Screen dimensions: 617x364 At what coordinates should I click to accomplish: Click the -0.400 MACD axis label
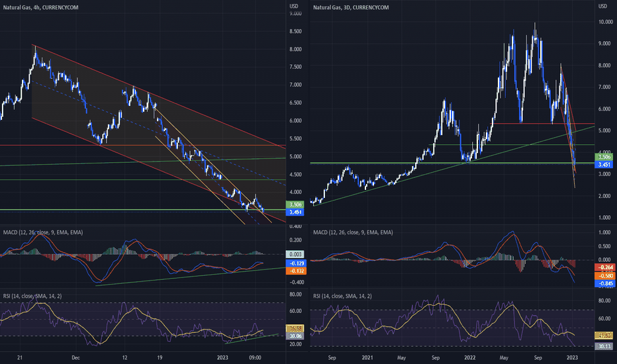coord(295,282)
